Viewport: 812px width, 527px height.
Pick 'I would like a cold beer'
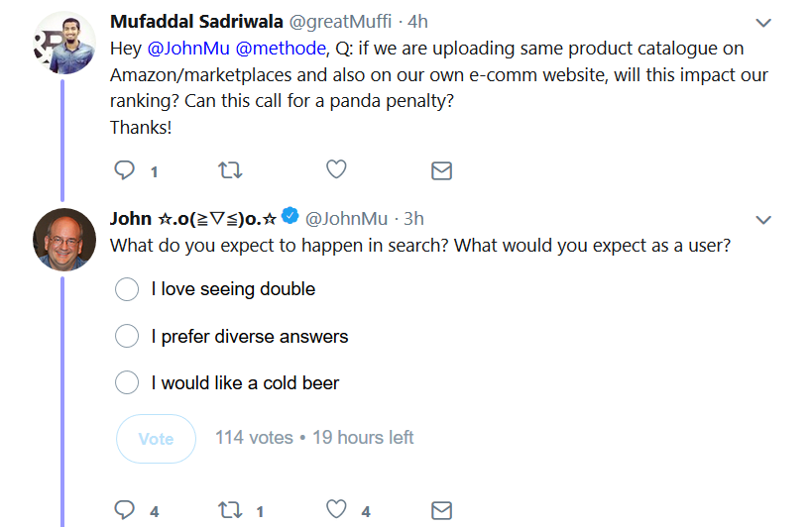tap(127, 383)
